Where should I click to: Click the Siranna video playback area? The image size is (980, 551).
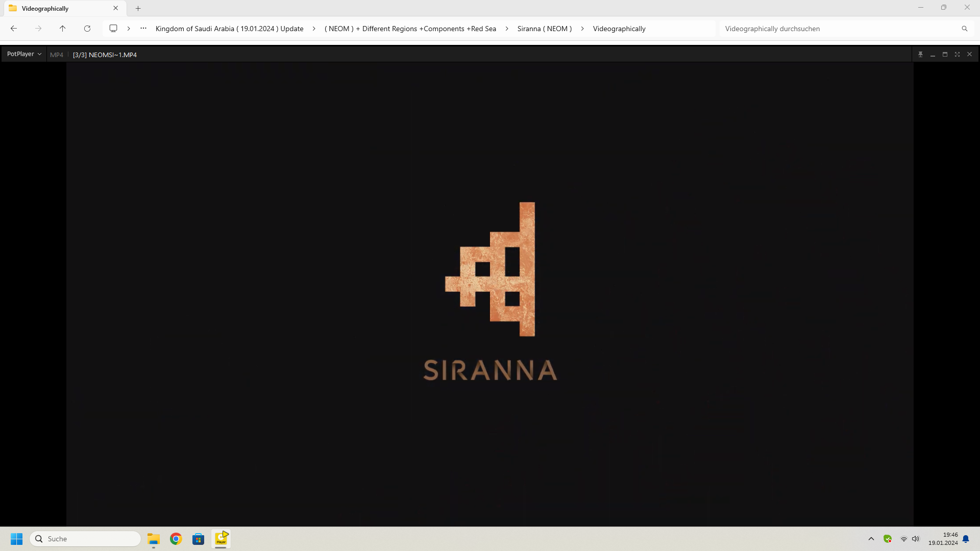coord(489,294)
